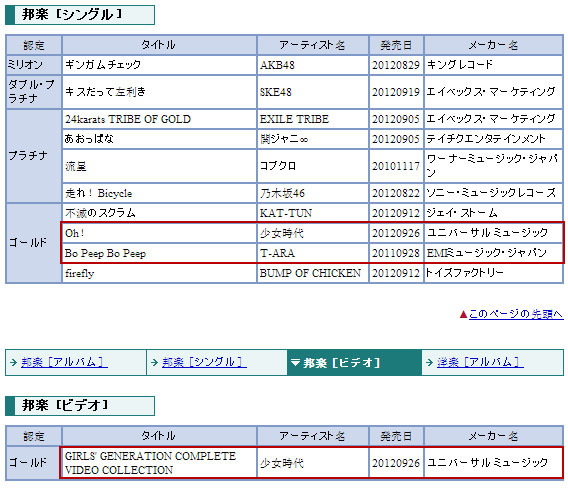Click arrow icon before 邦楽［シングル］ link
This screenshot has height=503, width=568.
click(154, 362)
